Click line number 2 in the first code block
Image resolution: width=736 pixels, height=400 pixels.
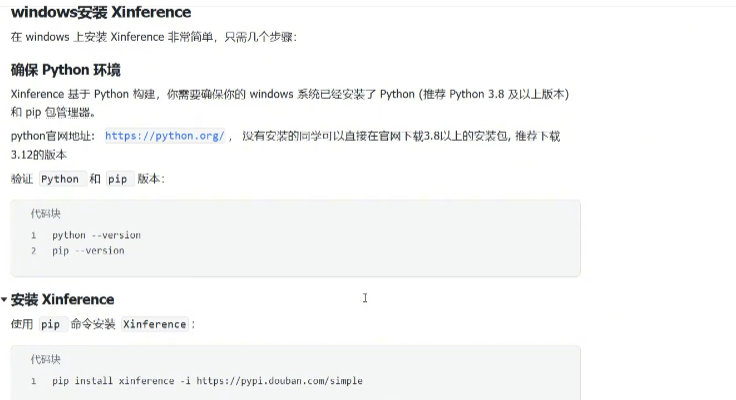(x=33, y=251)
